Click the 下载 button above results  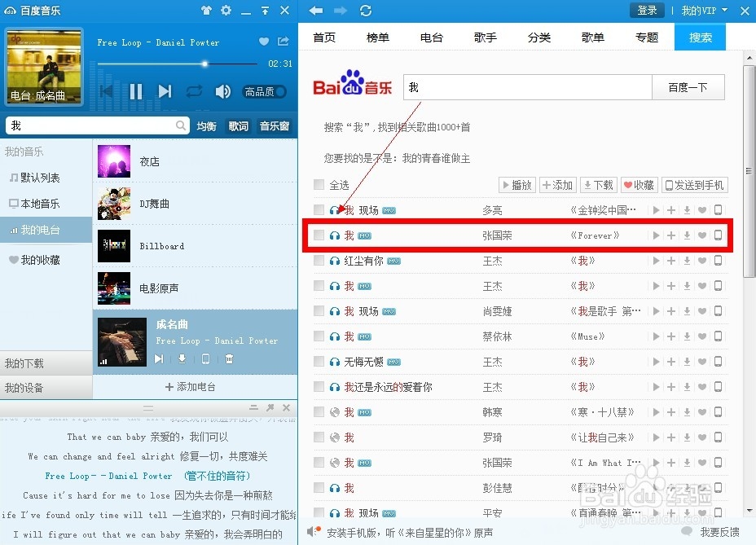click(598, 185)
